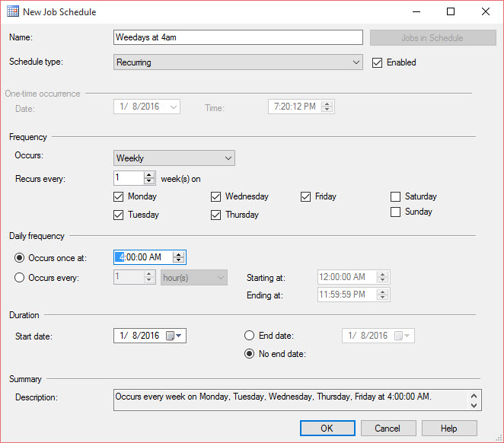Image resolution: width=504 pixels, height=443 pixels.
Task: Uncheck the Wednesday checkbox
Action: coord(216,196)
